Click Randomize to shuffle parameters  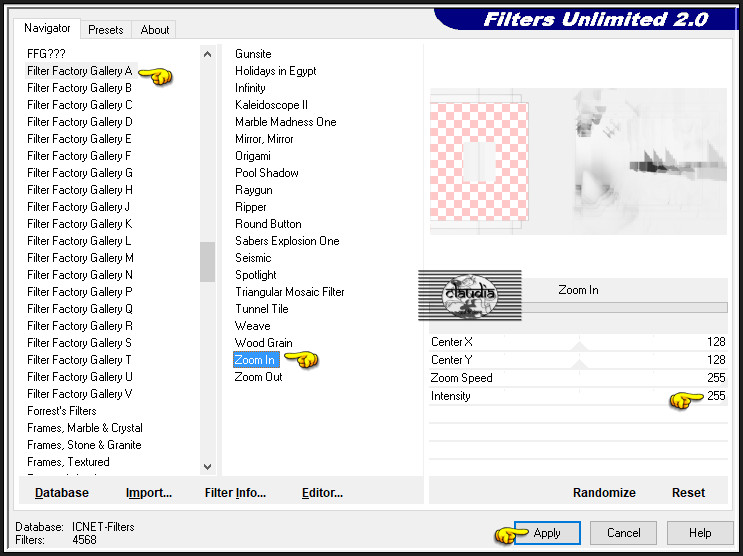pyautogui.click(x=604, y=493)
